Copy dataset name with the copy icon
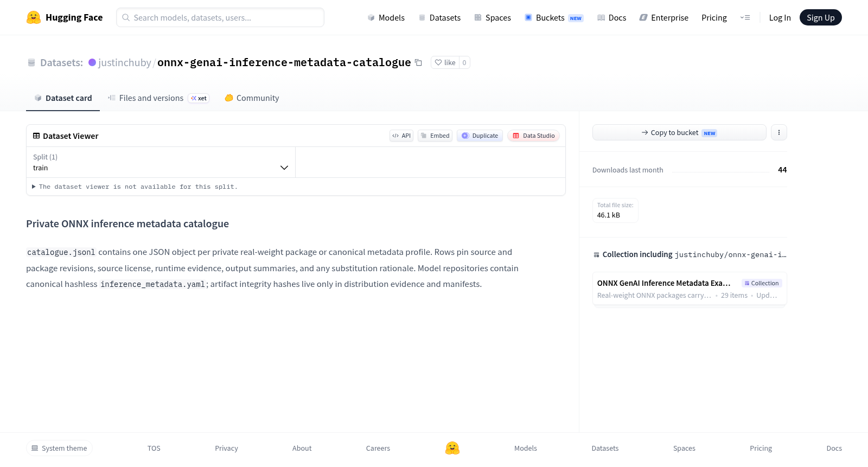 pyautogui.click(x=418, y=62)
